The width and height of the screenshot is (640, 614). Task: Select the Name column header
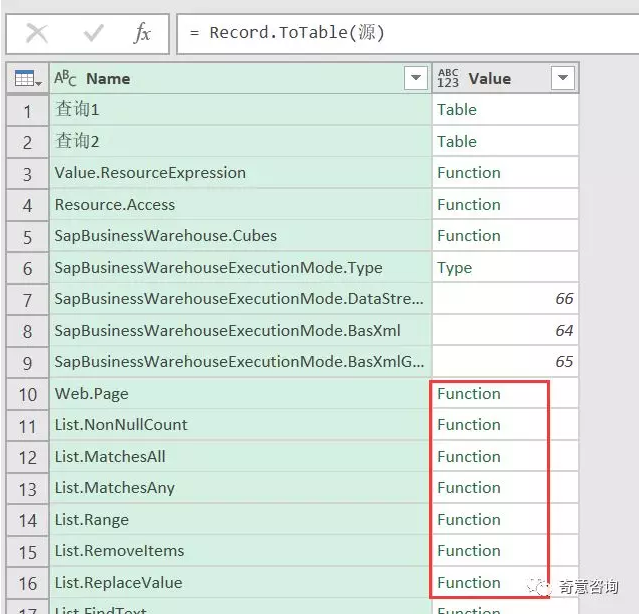(x=240, y=78)
